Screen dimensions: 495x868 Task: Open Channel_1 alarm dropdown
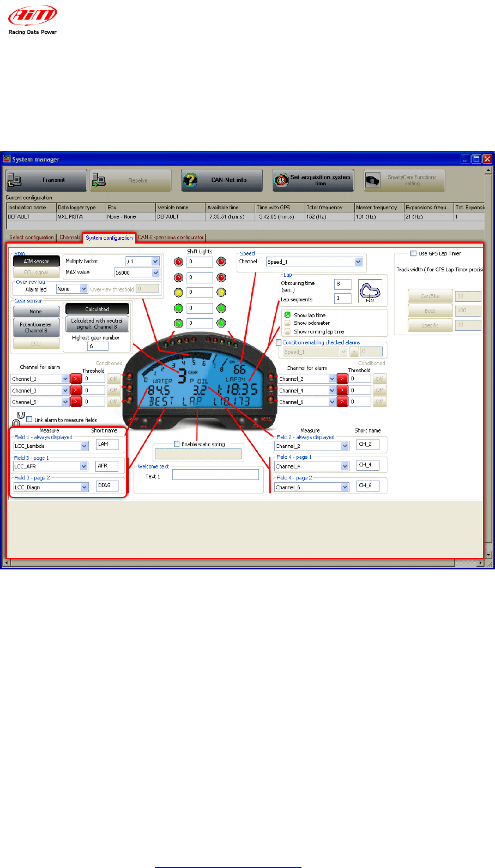pyautogui.click(x=65, y=379)
